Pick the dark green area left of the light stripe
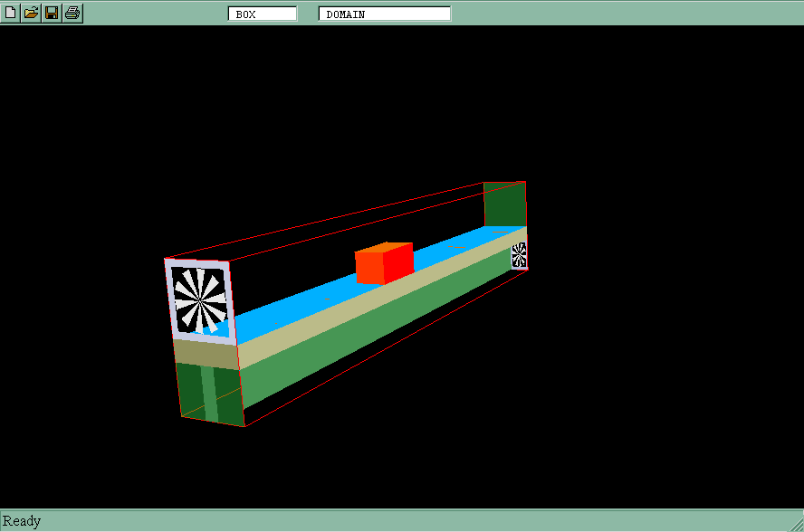 point(190,389)
